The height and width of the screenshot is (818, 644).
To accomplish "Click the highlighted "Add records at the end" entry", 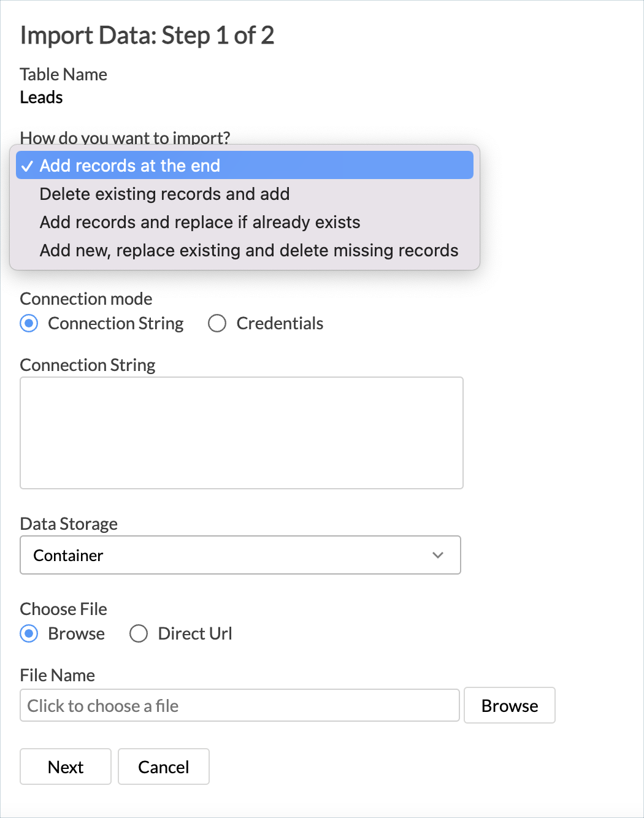I will point(129,165).
